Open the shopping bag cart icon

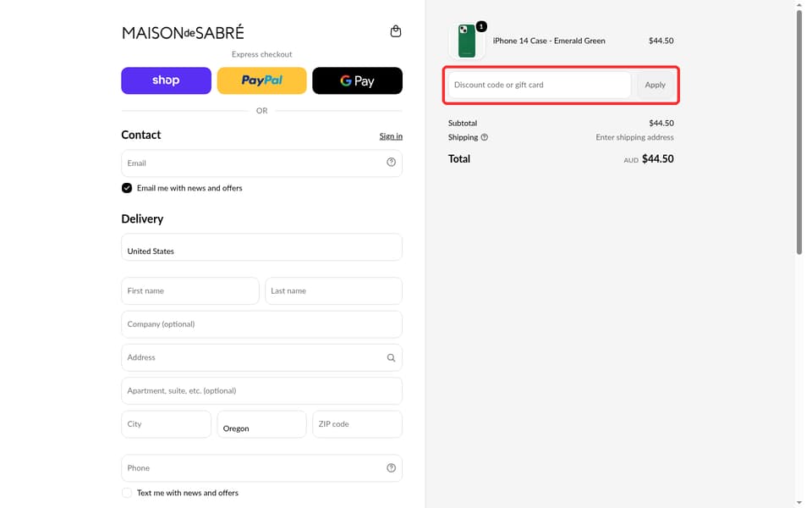[x=396, y=31]
